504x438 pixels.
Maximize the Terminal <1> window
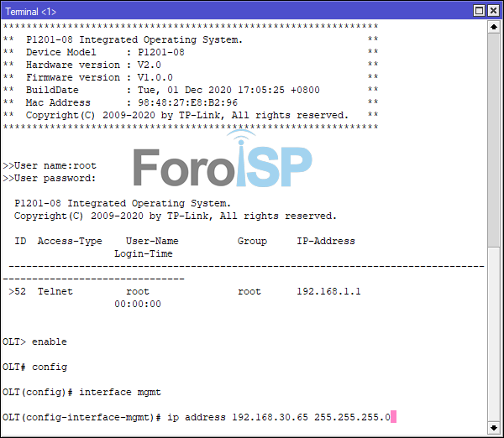pyautogui.click(x=480, y=11)
